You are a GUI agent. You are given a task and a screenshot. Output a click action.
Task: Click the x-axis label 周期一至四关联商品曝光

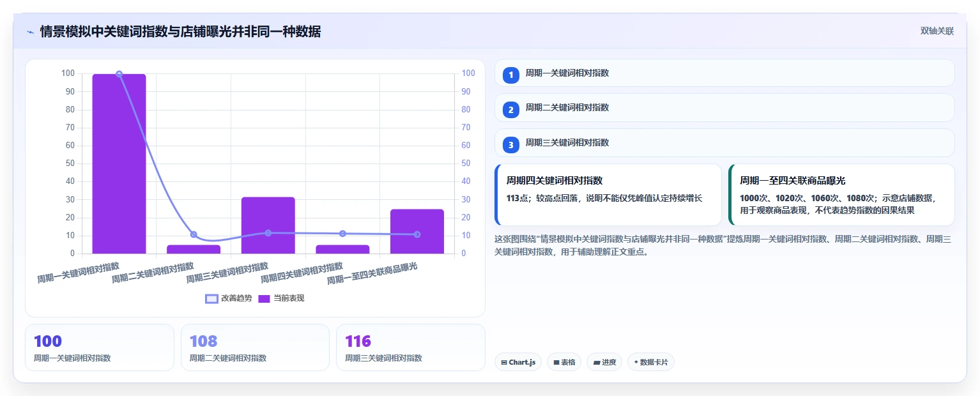372,273
